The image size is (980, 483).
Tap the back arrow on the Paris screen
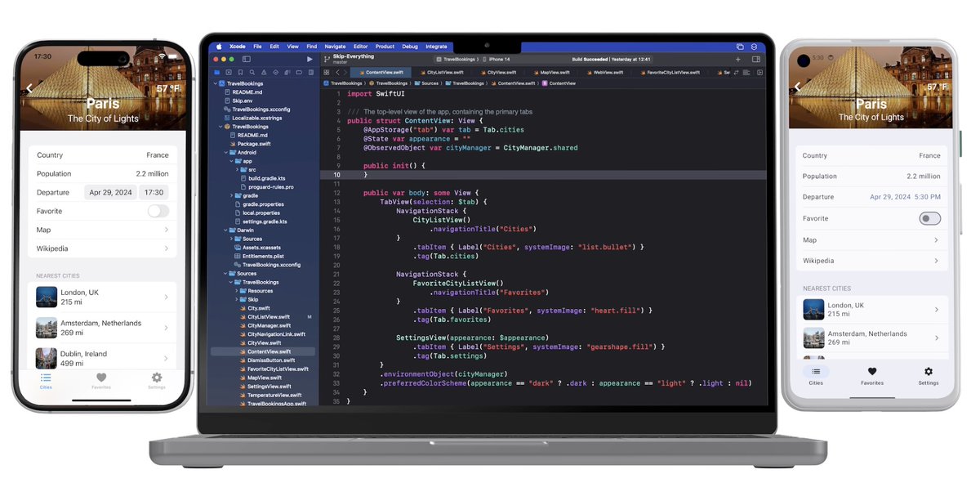[x=30, y=88]
